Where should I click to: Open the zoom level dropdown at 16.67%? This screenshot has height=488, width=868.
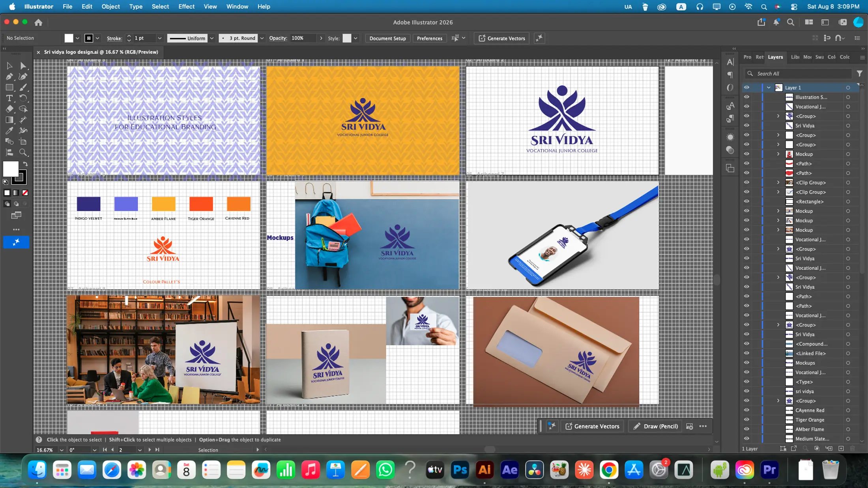[x=62, y=450]
